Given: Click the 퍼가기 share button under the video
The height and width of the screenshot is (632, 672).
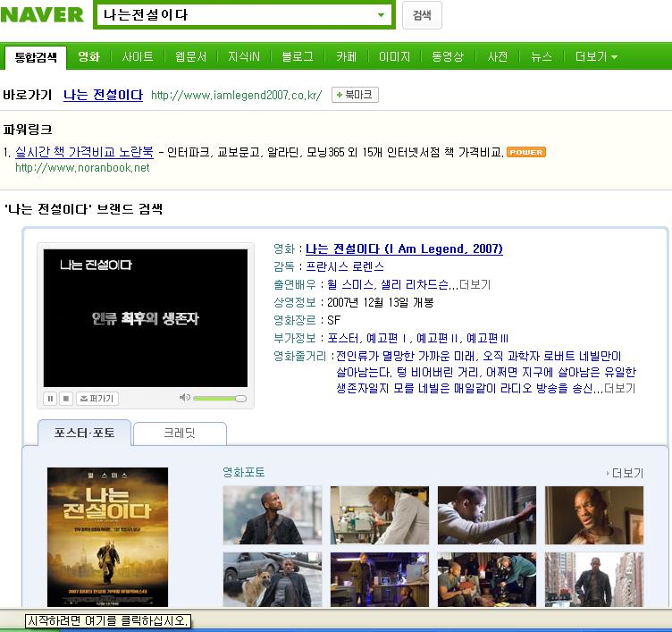Looking at the screenshot, I should [97, 398].
